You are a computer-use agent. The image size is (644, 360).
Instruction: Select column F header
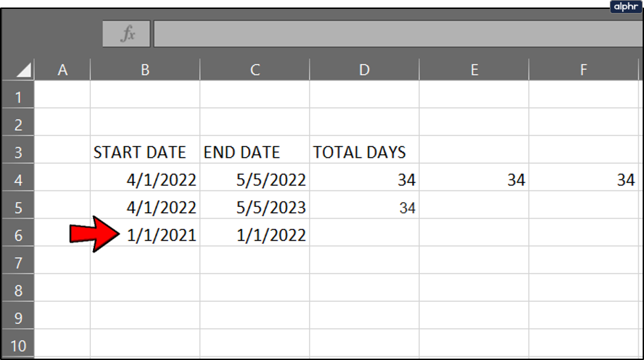coord(584,70)
